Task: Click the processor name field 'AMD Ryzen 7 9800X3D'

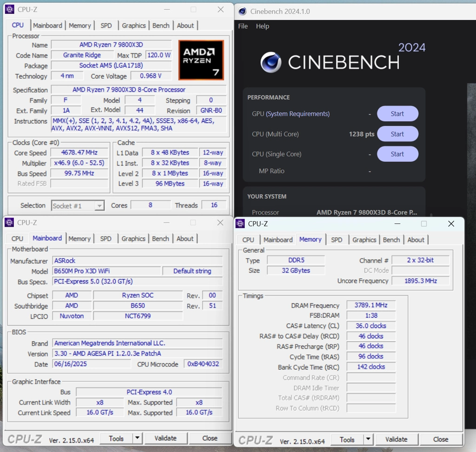Action: pos(111,45)
